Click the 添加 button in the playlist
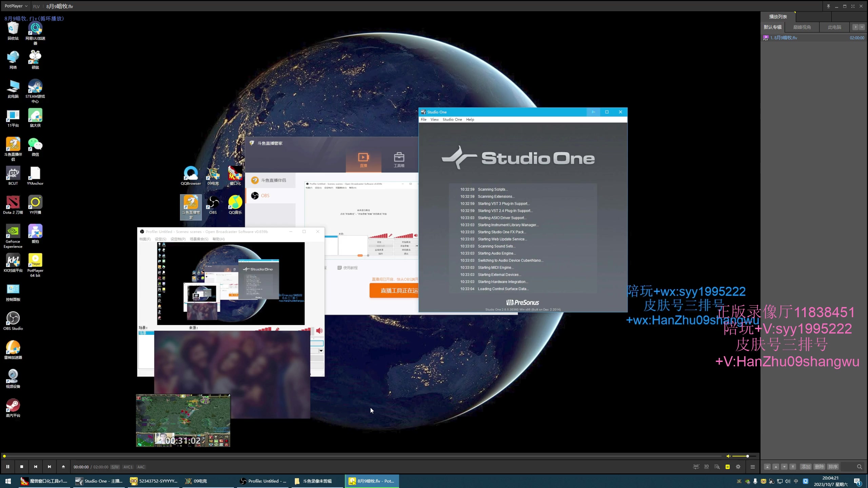 click(x=806, y=467)
